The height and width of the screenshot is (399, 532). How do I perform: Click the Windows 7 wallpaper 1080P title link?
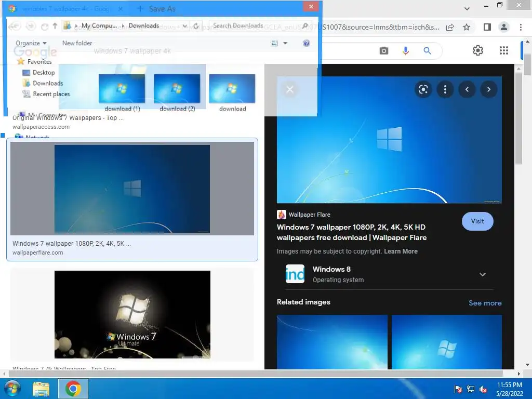pos(352,232)
